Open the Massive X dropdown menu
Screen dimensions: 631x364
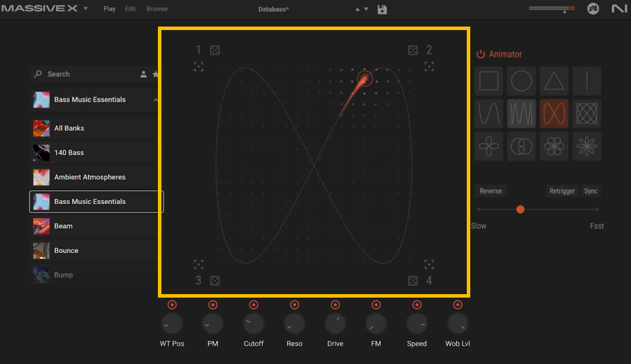(85, 8)
